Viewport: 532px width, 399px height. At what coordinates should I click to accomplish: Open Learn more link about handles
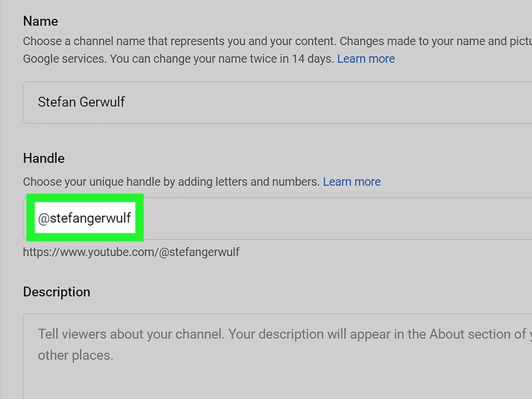point(351,182)
